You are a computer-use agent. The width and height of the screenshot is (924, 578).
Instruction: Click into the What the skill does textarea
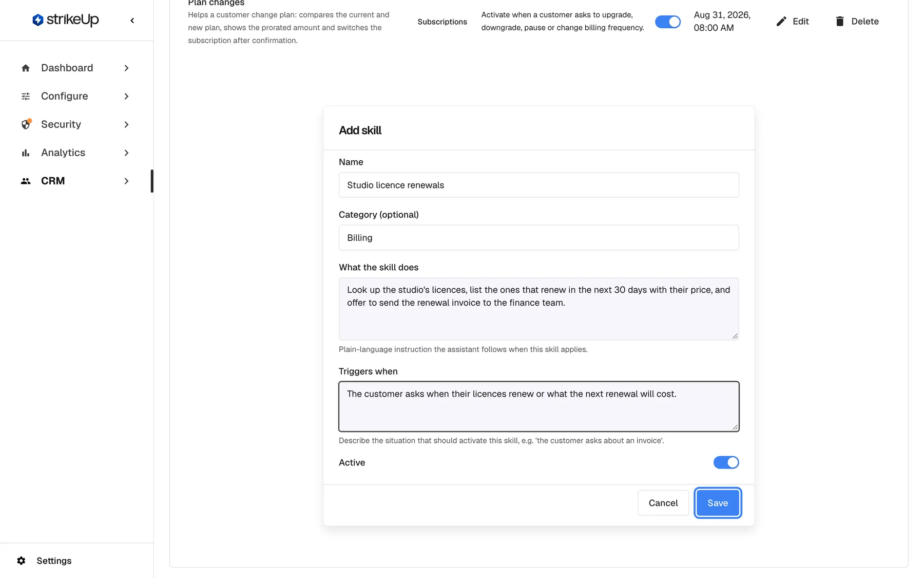tap(539, 309)
